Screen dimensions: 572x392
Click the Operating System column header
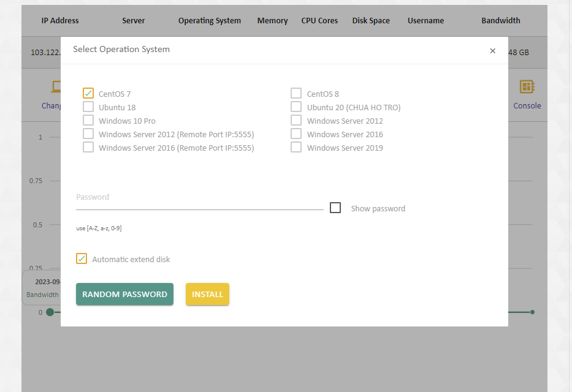(209, 21)
